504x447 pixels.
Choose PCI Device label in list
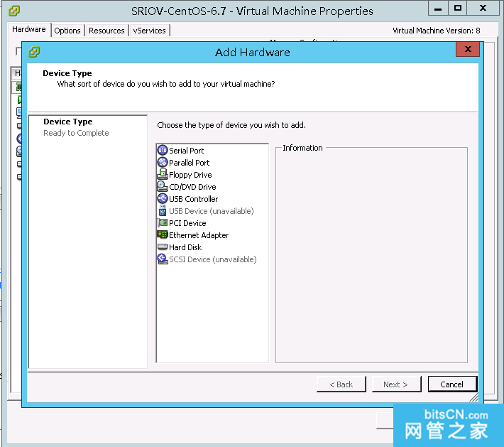point(187,223)
